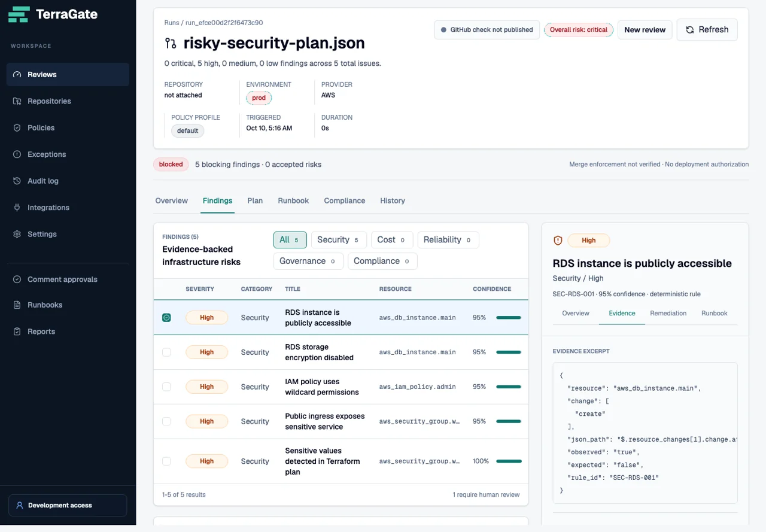Open the Runbook tab in finding detail

click(x=715, y=314)
